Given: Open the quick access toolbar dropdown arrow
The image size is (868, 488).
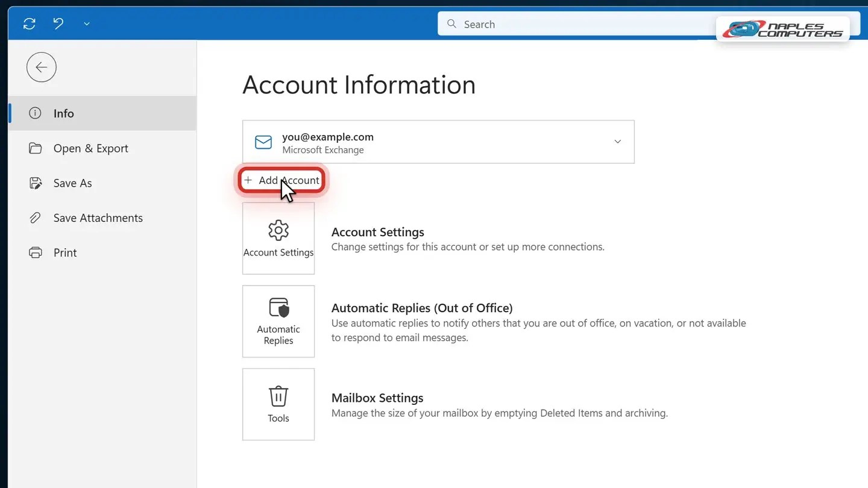Looking at the screenshot, I should click(86, 24).
